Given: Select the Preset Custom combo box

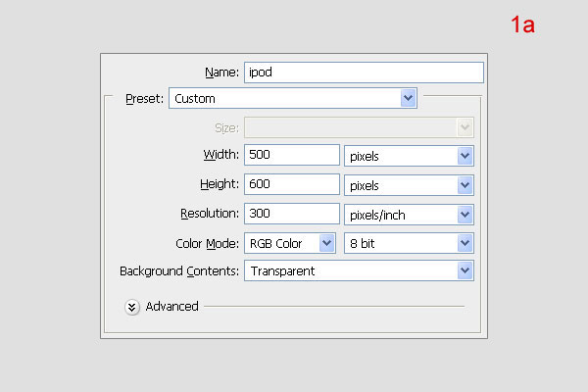Looking at the screenshot, I should [x=293, y=98].
